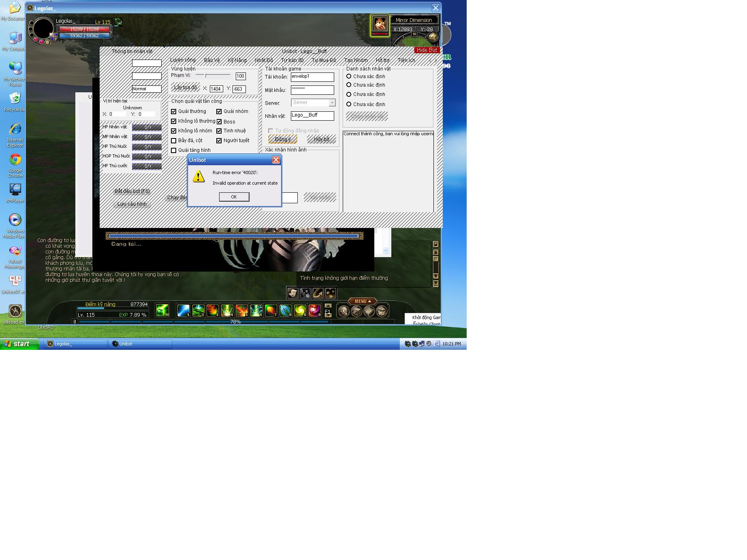
Task: Uncheck Người tuyết checkbox
Action: (x=219, y=141)
